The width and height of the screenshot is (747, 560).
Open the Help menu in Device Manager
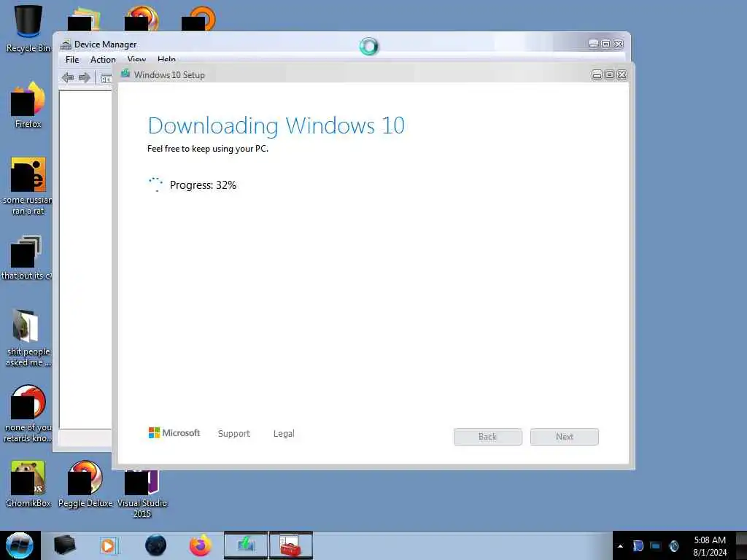(x=167, y=59)
